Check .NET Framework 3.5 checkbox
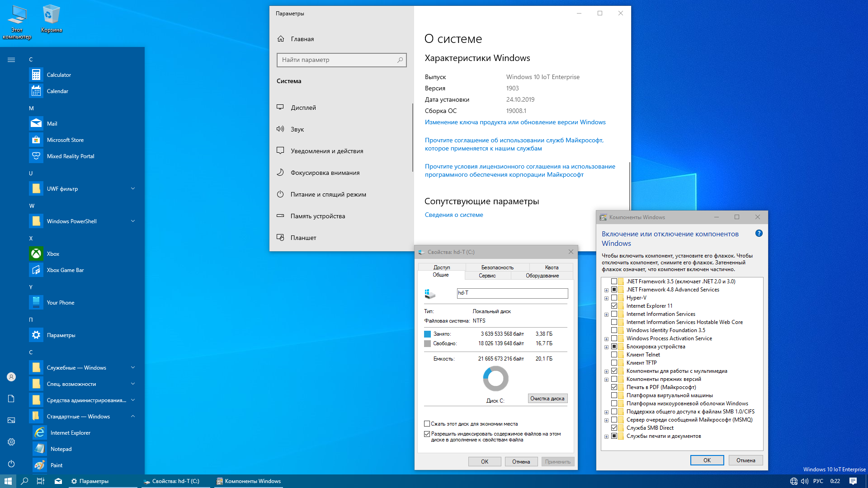The height and width of the screenshot is (488, 868). [614, 282]
